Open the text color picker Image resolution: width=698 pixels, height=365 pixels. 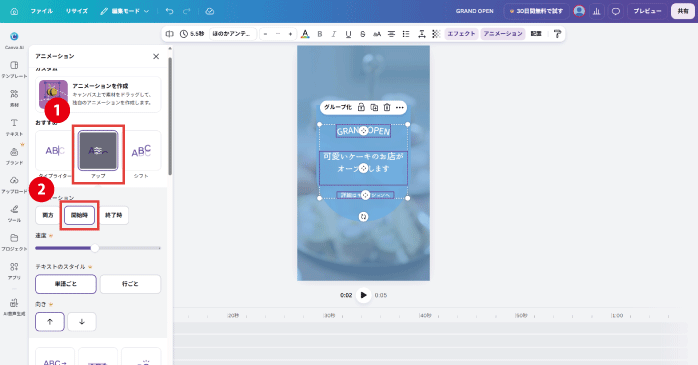pyautogui.click(x=305, y=34)
